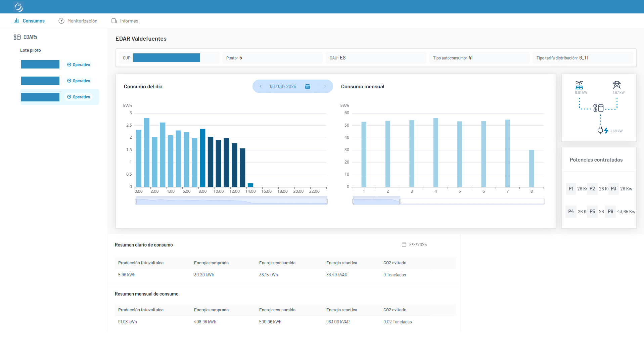Click the 08/08/2025 date field
This screenshot has height=361, width=644.
click(x=283, y=87)
